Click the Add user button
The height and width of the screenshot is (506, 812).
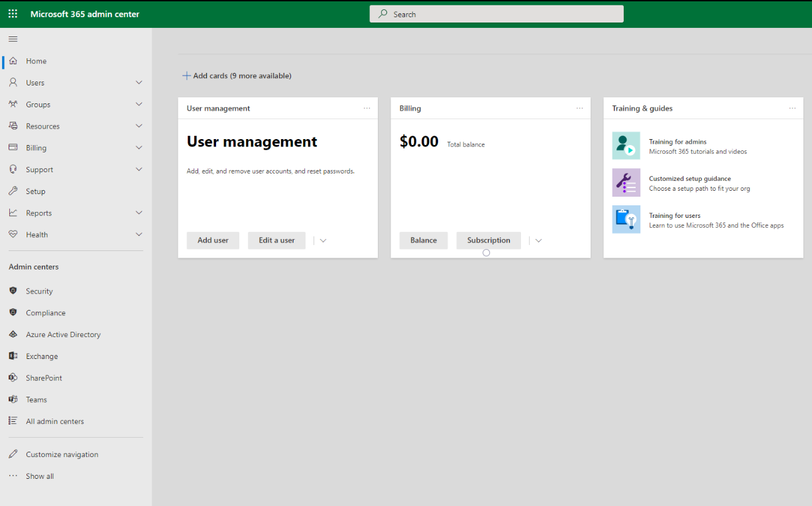click(213, 240)
